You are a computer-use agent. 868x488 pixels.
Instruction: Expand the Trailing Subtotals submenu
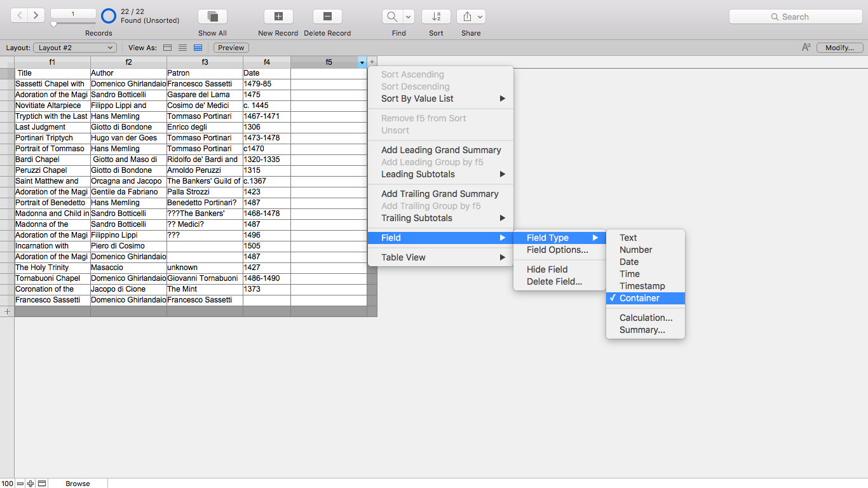point(440,218)
